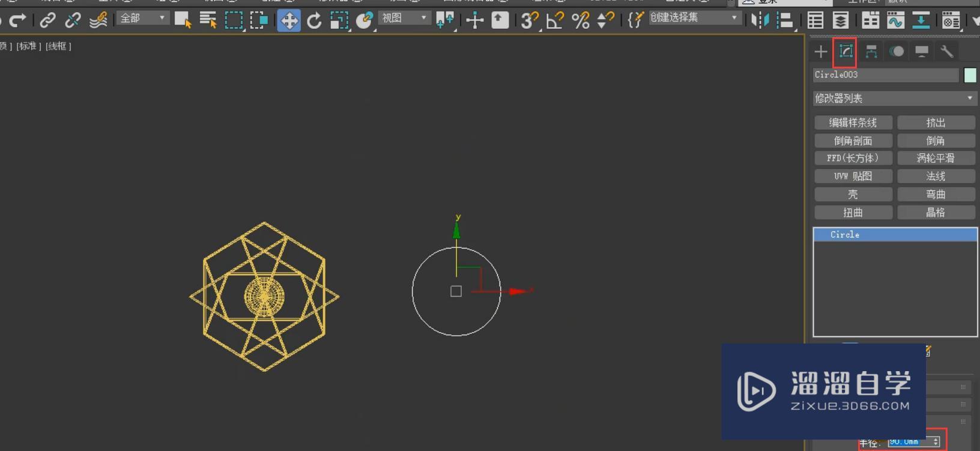Click the 半径 radius spinner arrows
Screen dimensions: 980x451
[x=936, y=442]
